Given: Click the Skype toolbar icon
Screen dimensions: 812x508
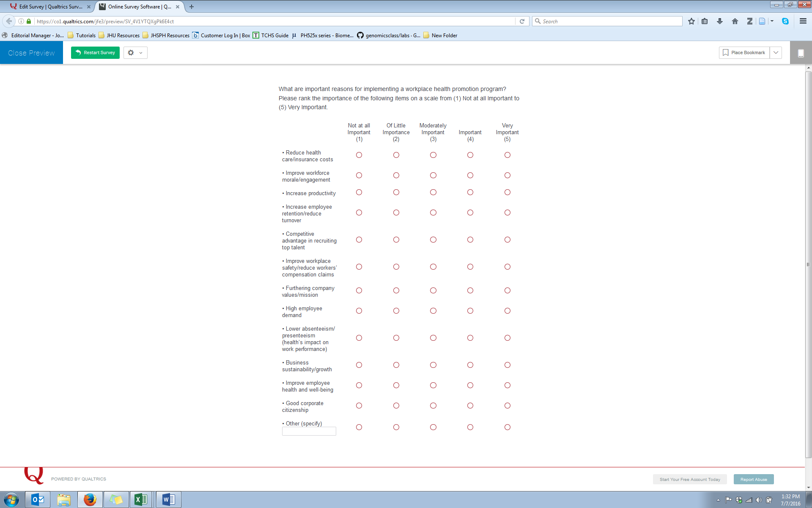Looking at the screenshot, I should coord(785,21).
